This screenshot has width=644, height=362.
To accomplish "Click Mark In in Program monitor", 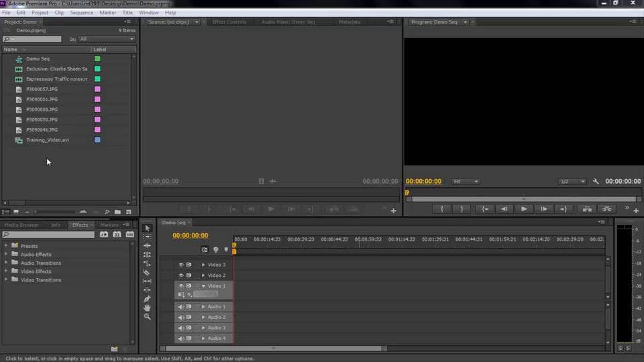I will tap(442, 209).
